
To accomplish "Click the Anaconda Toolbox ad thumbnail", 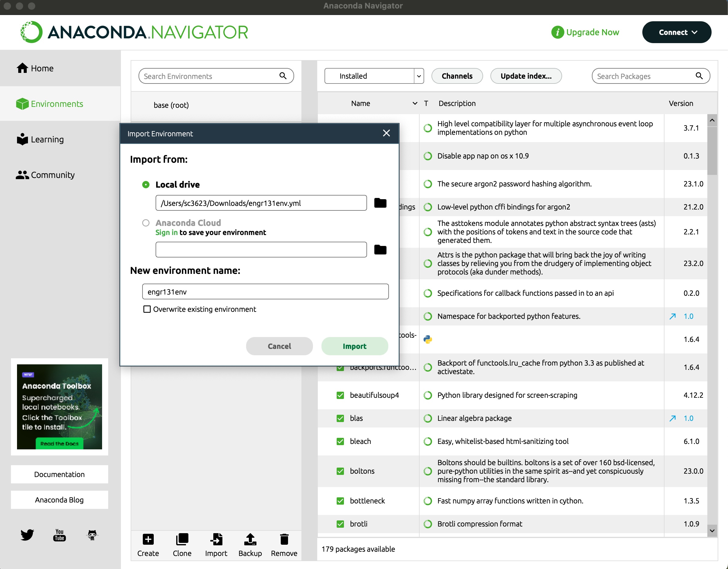I will [x=59, y=407].
